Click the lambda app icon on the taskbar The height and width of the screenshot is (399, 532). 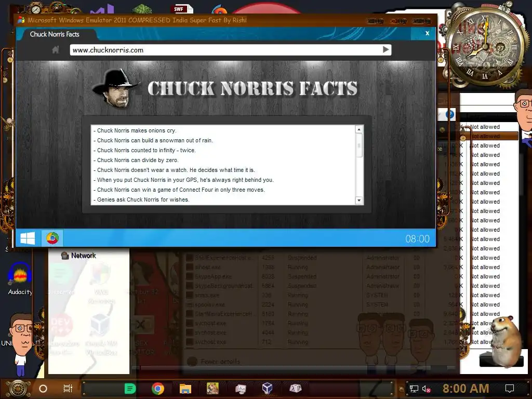pyautogui.click(x=295, y=388)
